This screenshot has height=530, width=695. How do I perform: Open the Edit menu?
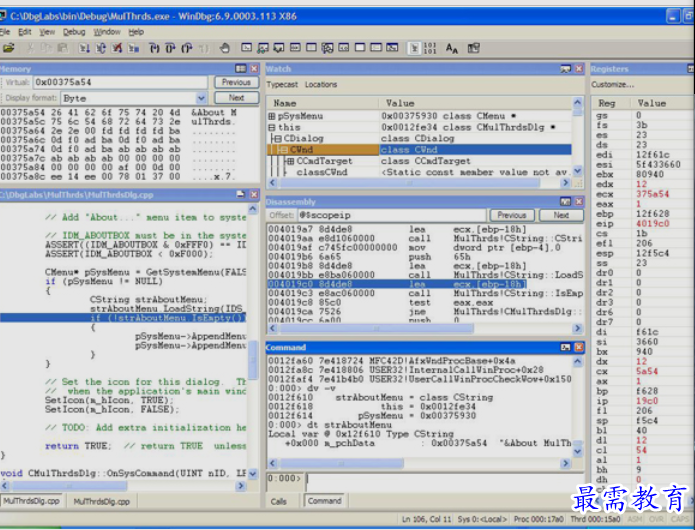tap(24, 32)
